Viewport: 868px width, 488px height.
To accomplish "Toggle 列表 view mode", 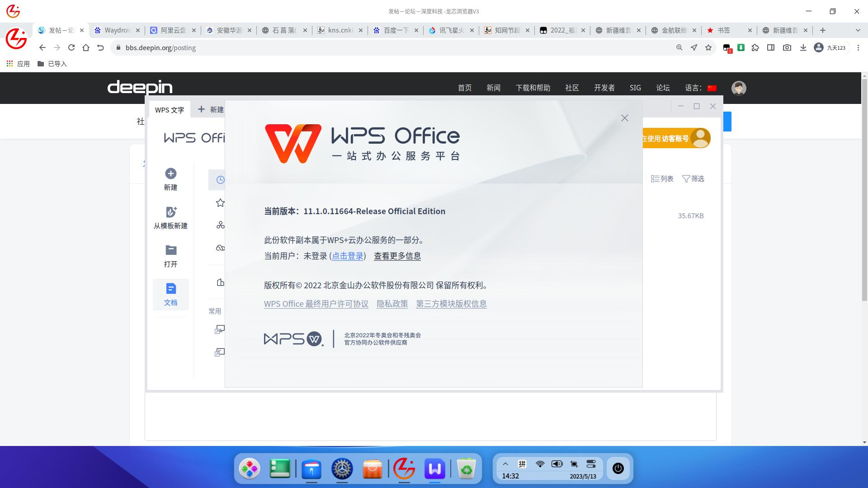I will [661, 178].
